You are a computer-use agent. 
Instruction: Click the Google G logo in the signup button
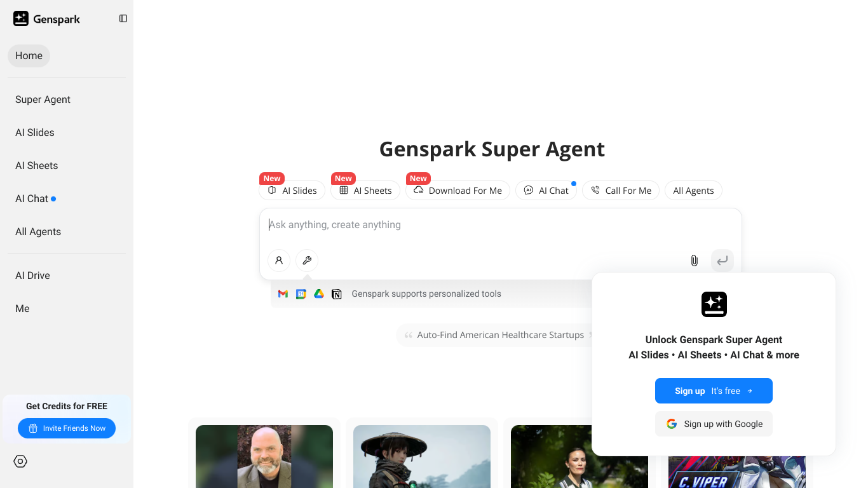coord(672,424)
